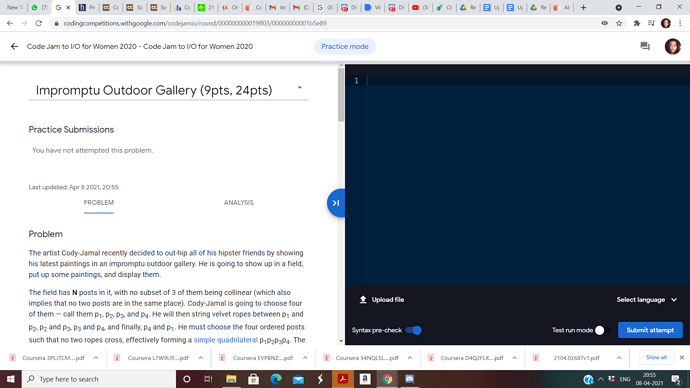The width and height of the screenshot is (690, 388).
Task: Open a new browser tab with plus icon
Action: pos(584,7)
